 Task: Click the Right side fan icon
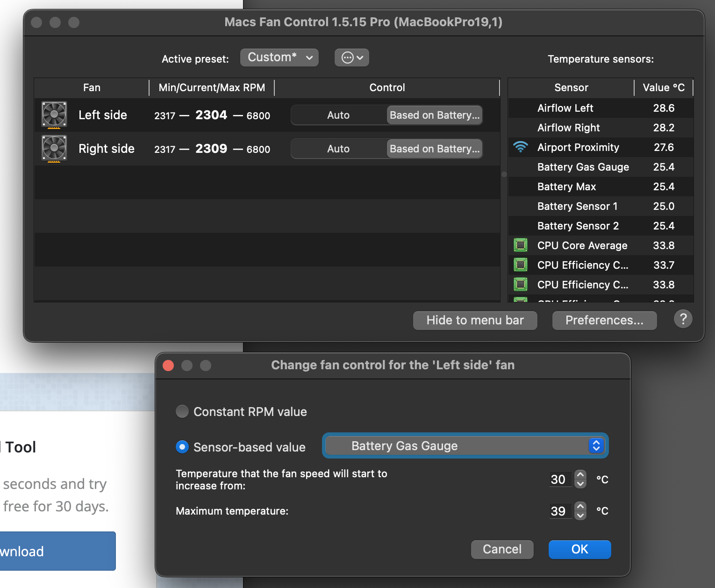[54, 148]
